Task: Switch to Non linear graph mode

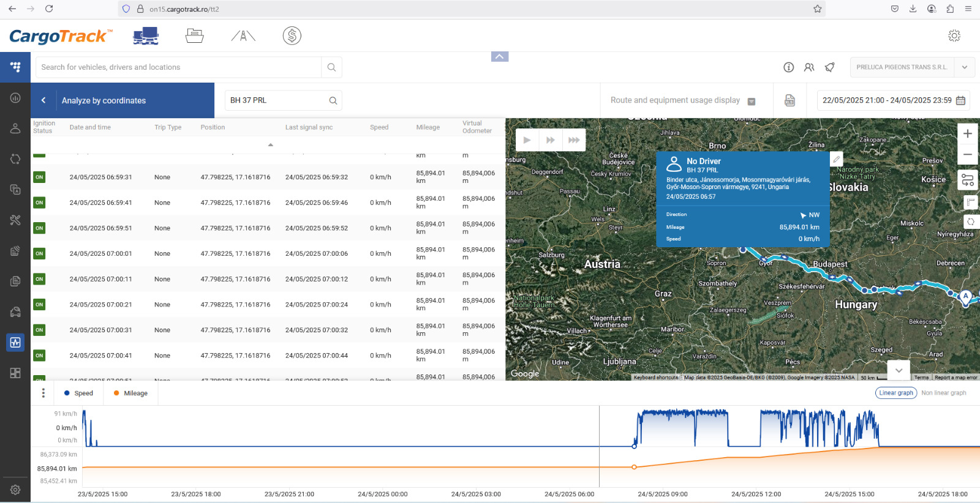Action: pos(943,393)
